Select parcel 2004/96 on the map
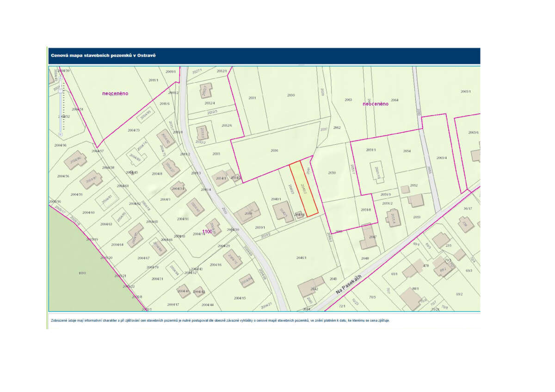 (62, 145)
